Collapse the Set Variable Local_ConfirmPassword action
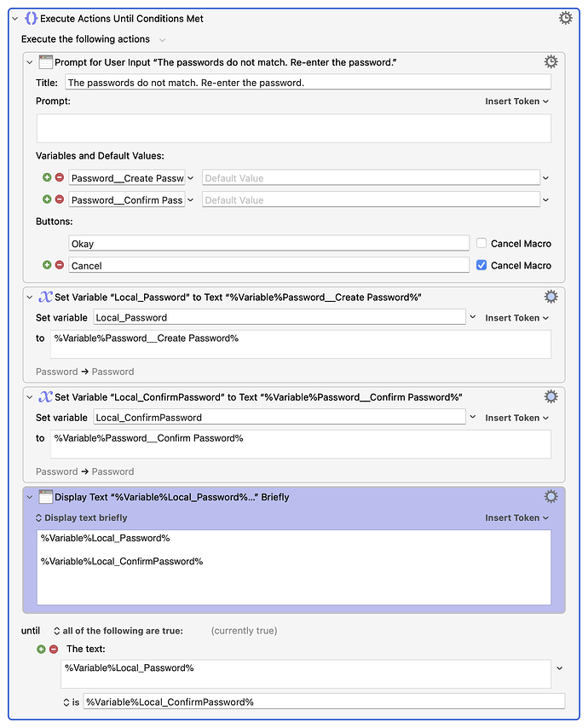 tap(30, 397)
